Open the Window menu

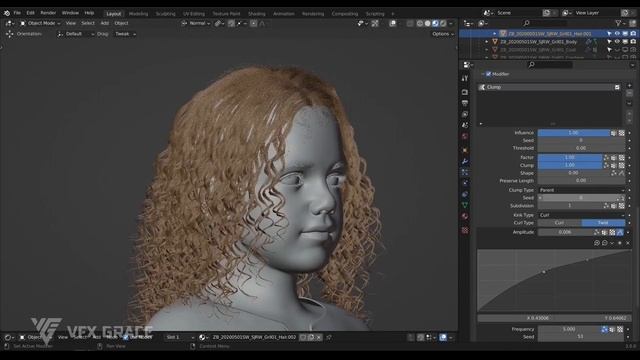(x=70, y=13)
